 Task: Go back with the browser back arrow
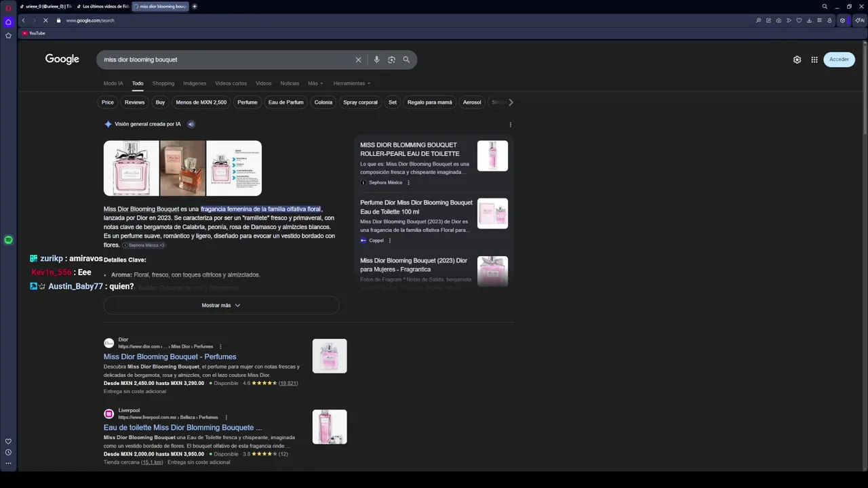[23, 20]
